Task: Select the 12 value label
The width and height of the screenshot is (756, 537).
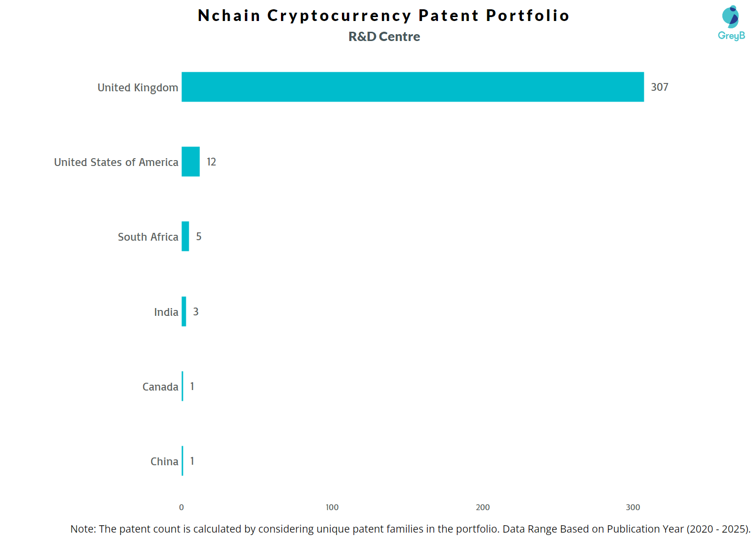Action: coord(211,162)
